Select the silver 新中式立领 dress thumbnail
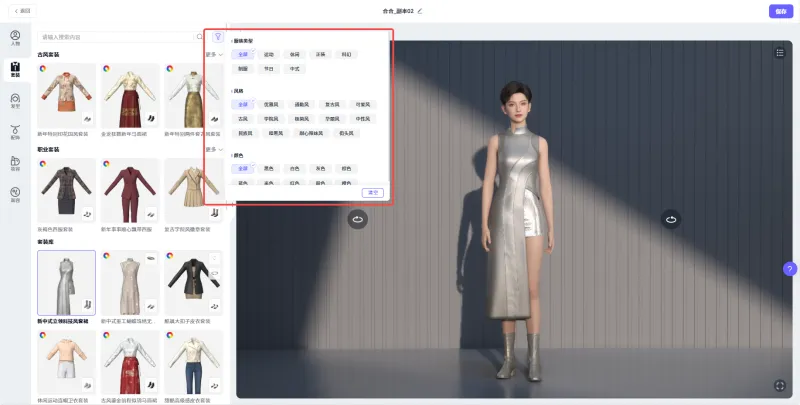The image size is (800, 405). coord(66,283)
